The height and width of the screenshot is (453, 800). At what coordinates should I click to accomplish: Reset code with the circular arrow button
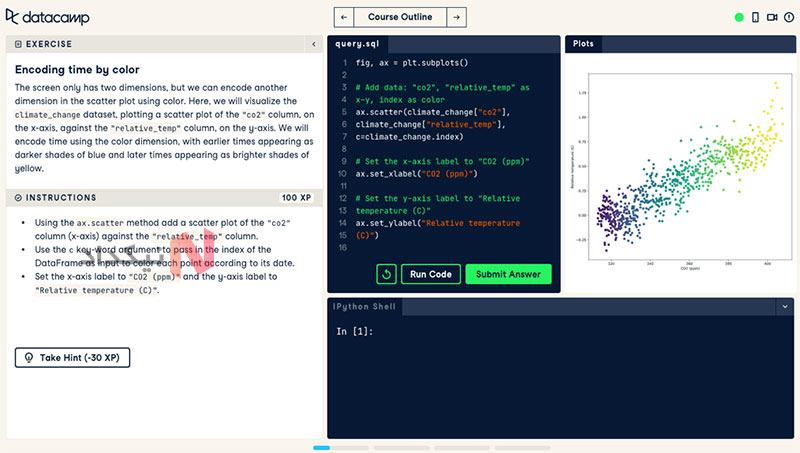386,274
